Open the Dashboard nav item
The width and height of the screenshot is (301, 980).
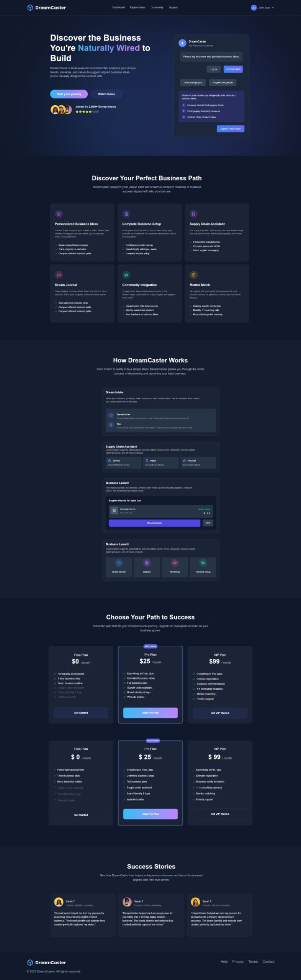118,7
